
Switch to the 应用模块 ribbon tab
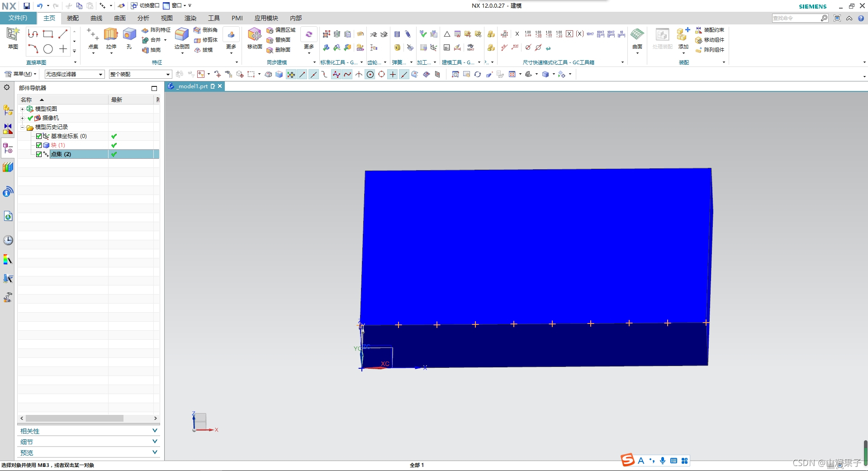[266, 18]
